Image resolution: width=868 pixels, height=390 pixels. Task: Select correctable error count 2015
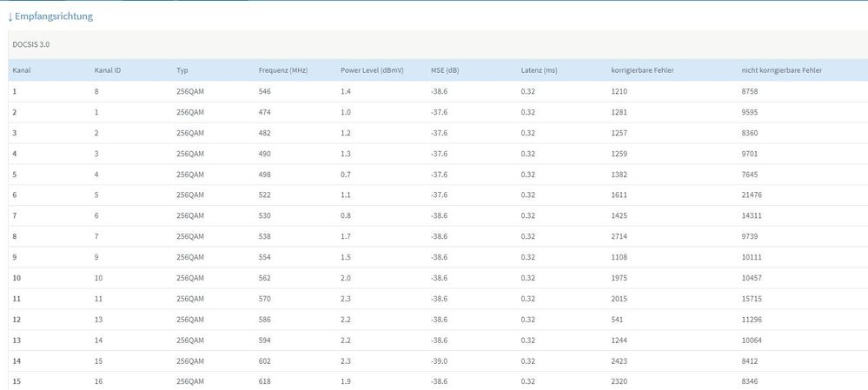620,299
